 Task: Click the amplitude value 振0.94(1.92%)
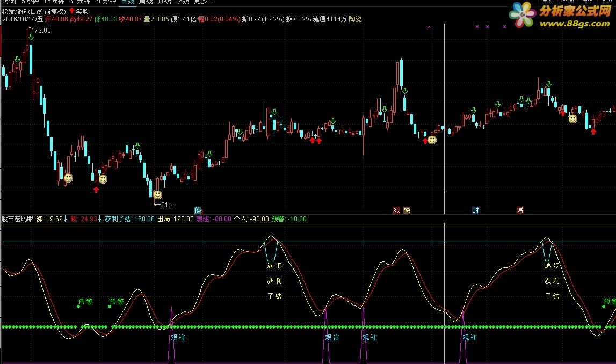click(263, 19)
